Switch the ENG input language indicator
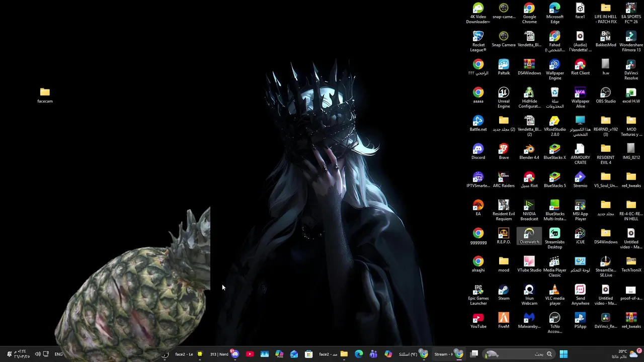Viewport: 644px width, 362px height. [59, 354]
